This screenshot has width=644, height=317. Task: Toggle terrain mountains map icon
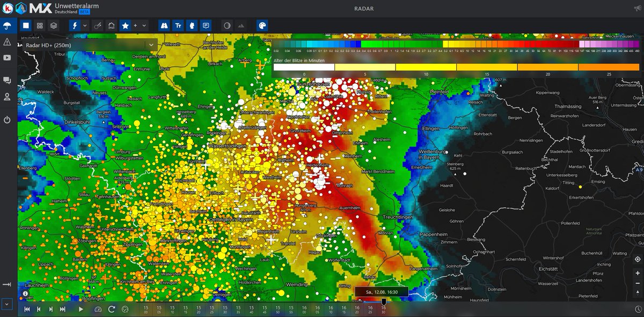pyautogui.click(x=240, y=25)
